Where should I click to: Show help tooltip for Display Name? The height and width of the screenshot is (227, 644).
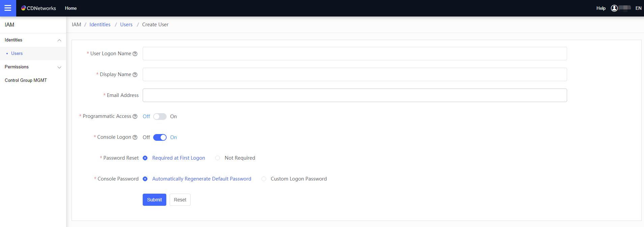[135, 75]
